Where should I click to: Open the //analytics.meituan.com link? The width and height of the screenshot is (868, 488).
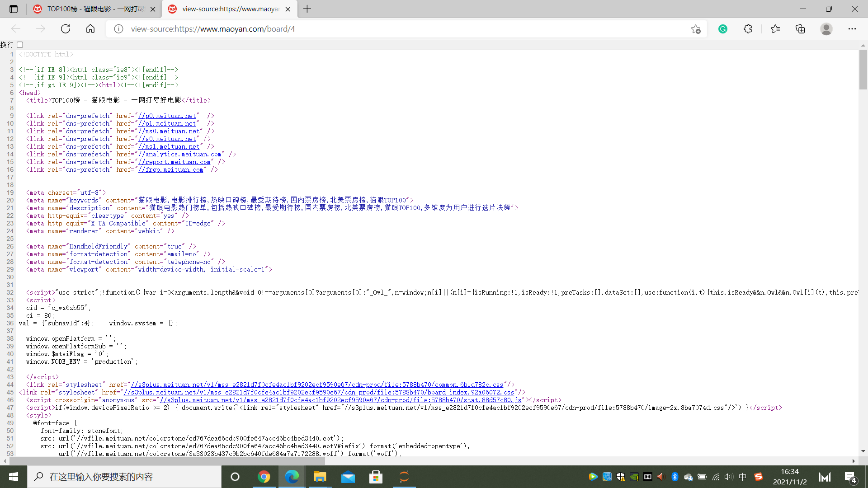click(180, 155)
